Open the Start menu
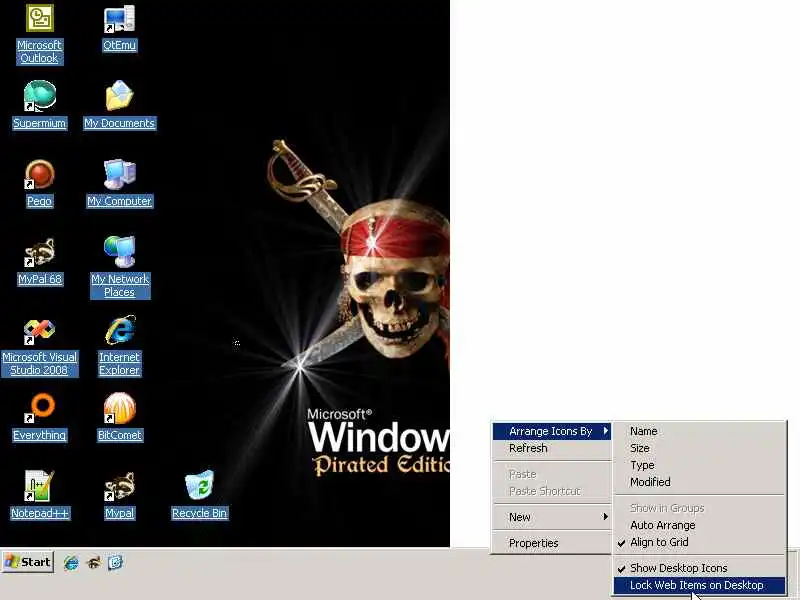The height and width of the screenshot is (600, 800). (28, 562)
